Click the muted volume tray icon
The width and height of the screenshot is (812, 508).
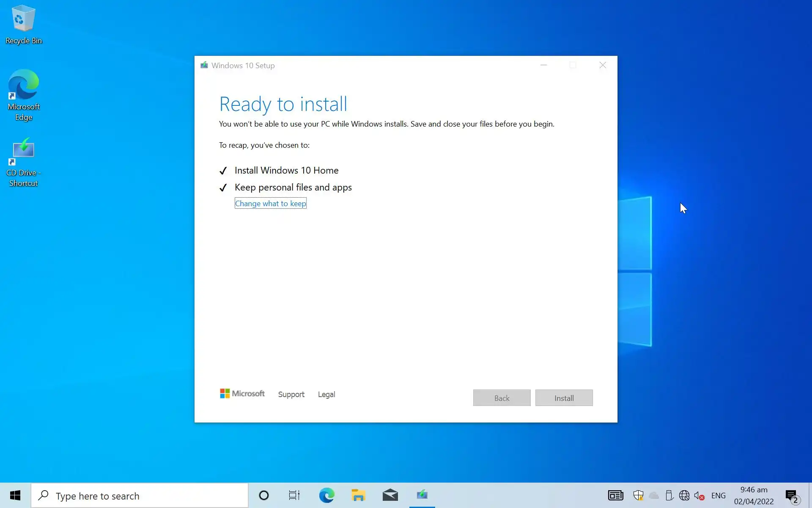(699, 496)
